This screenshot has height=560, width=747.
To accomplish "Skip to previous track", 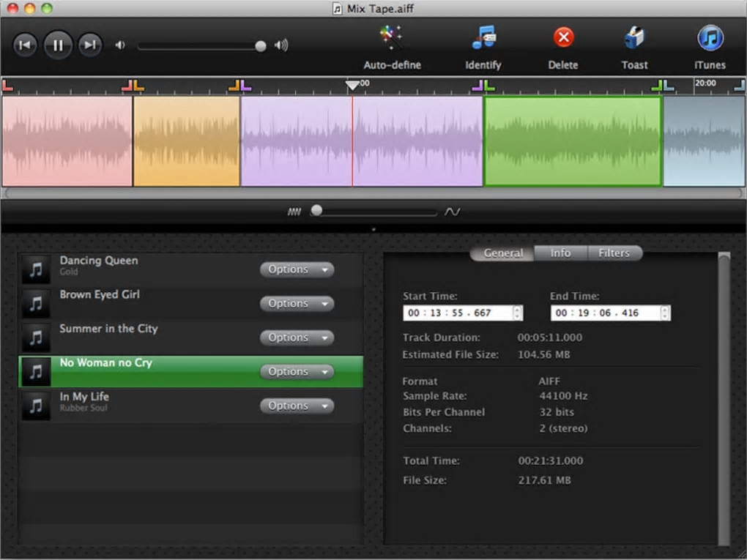I will point(25,45).
